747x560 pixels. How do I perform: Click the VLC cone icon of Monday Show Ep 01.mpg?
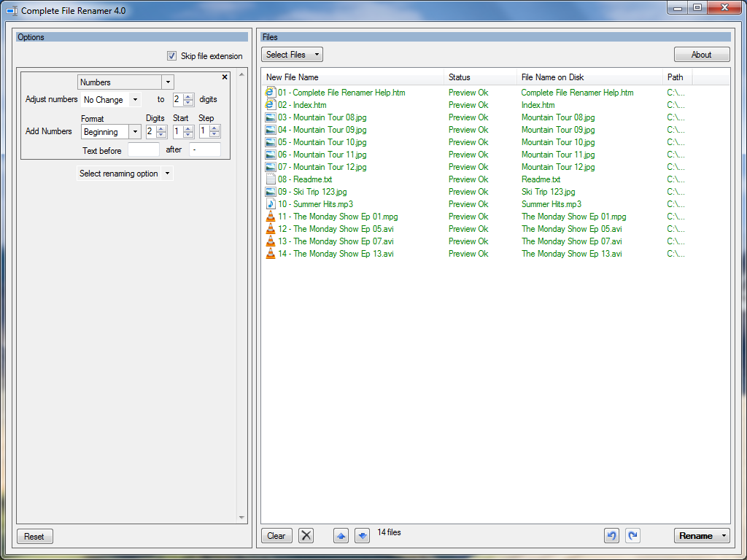(270, 216)
